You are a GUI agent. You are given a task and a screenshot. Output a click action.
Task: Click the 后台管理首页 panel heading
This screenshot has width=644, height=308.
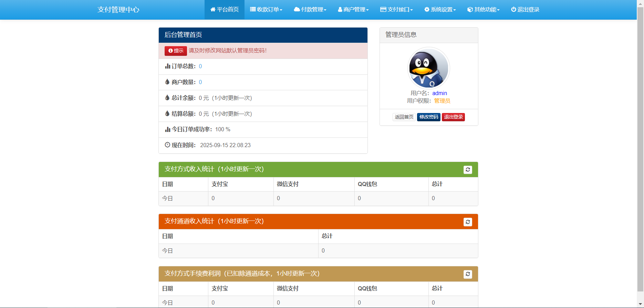[263, 35]
